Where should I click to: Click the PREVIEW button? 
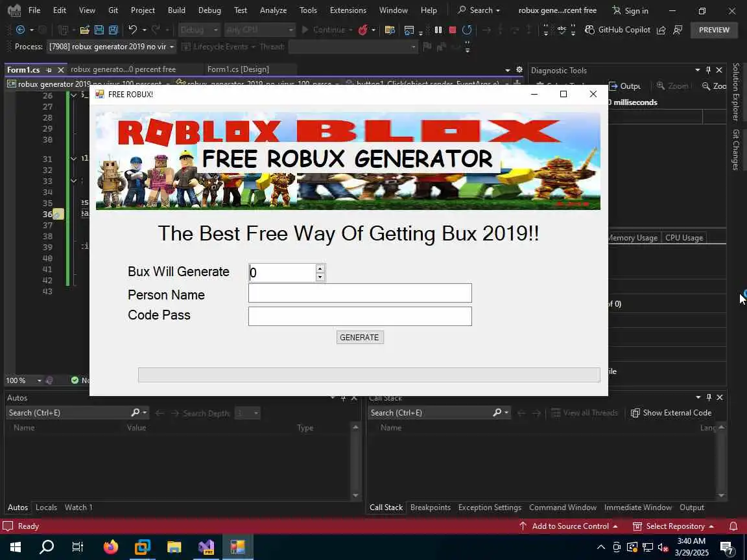click(x=714, y=30)
